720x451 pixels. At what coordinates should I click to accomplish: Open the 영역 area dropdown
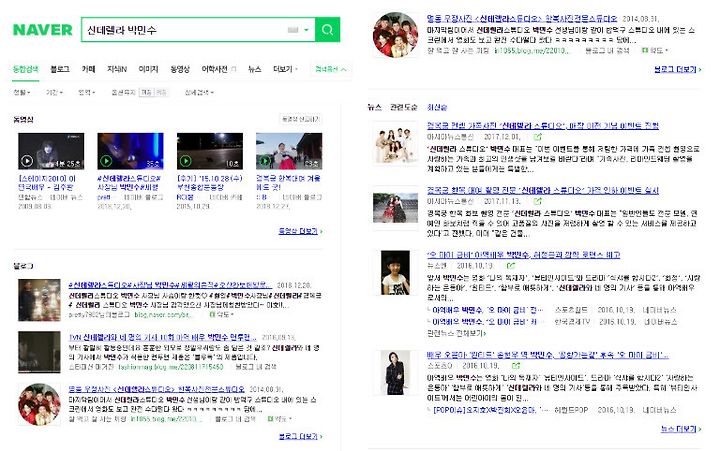point(86,92)
